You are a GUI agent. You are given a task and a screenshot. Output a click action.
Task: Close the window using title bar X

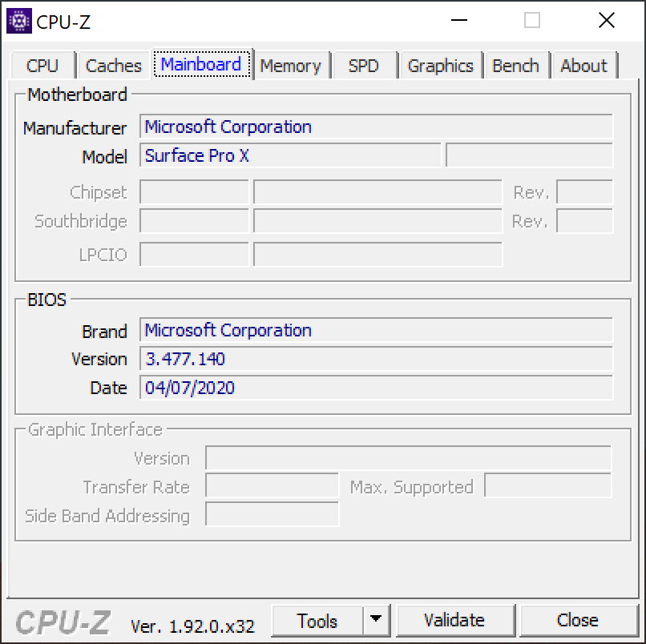point(607,20)
